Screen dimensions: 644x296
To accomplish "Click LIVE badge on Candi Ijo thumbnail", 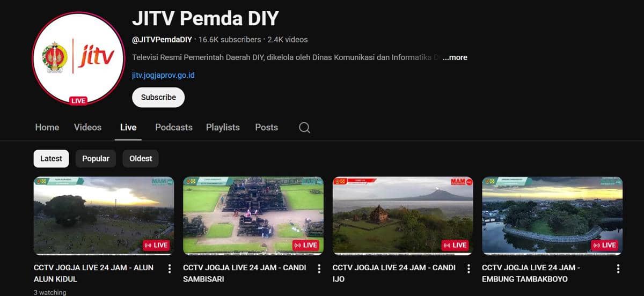I will tap(456, 245).
